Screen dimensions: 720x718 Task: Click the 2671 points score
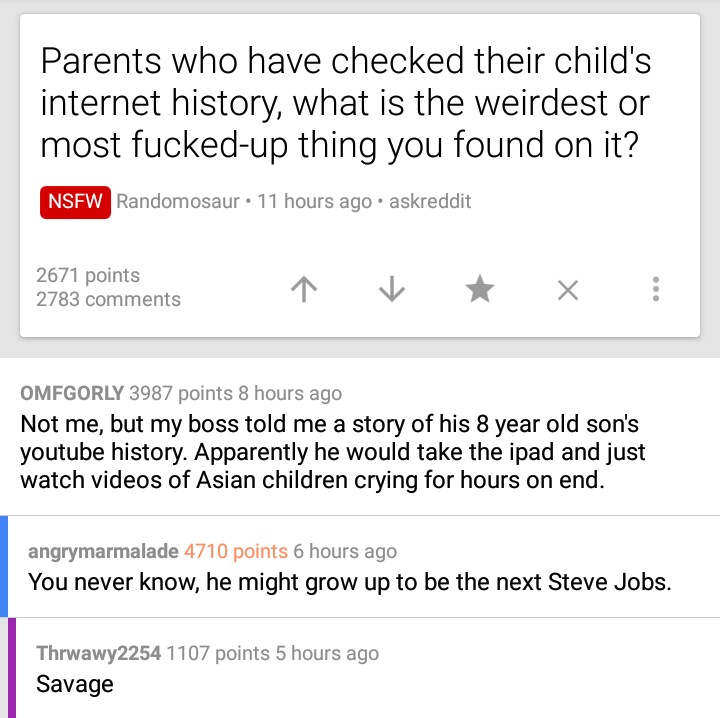[88, 275]
